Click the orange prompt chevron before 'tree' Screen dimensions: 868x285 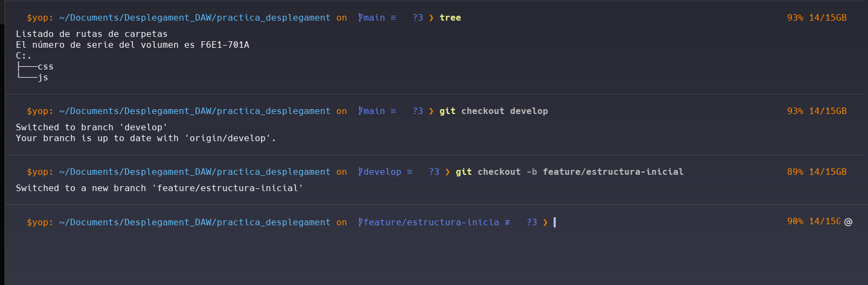(431, 18)
